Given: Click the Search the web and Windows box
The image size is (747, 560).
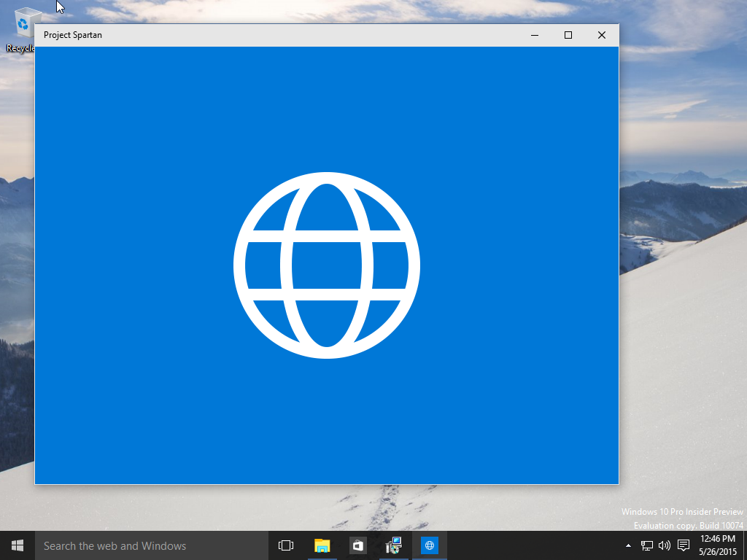Looking at the screenshot, I should pos(152,545).
